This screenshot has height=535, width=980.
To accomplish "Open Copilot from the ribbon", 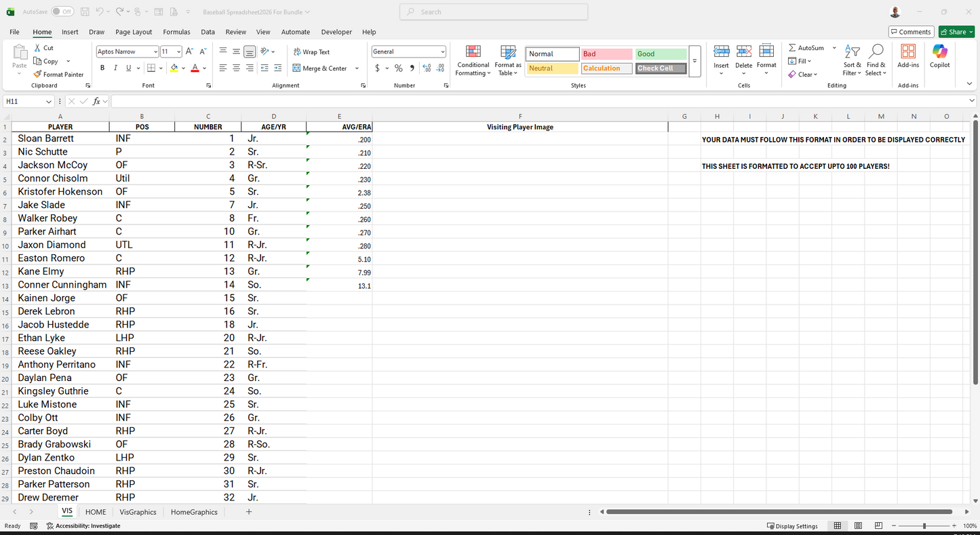I will pyautogui.click(x=939, y=56).
